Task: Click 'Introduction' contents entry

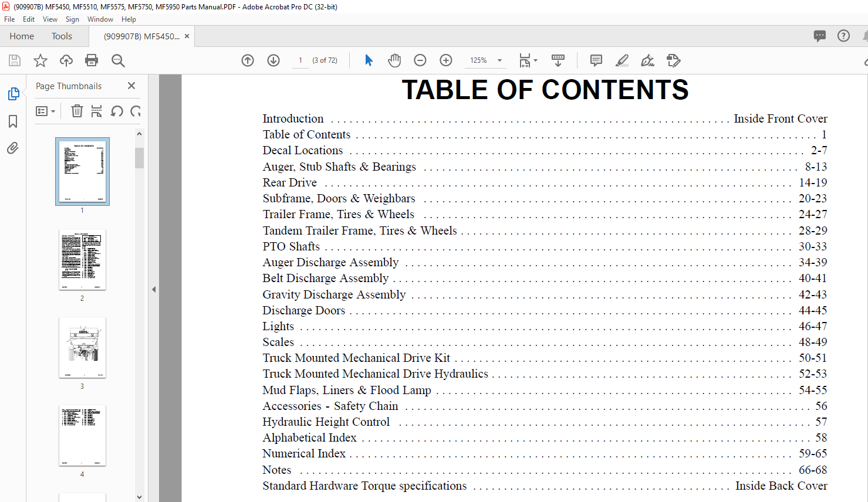Action: (x=293, y=119)
